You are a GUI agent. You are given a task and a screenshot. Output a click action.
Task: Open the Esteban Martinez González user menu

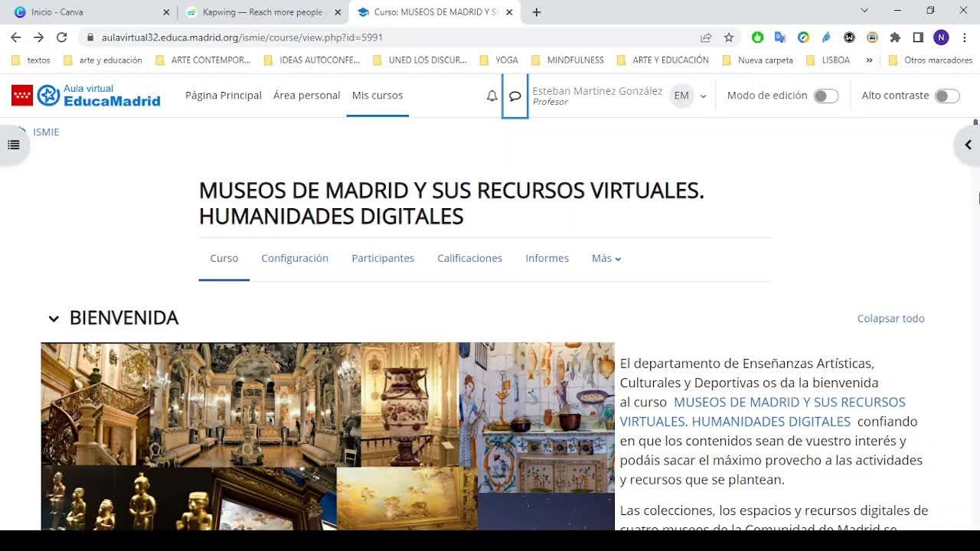[619, 96]
